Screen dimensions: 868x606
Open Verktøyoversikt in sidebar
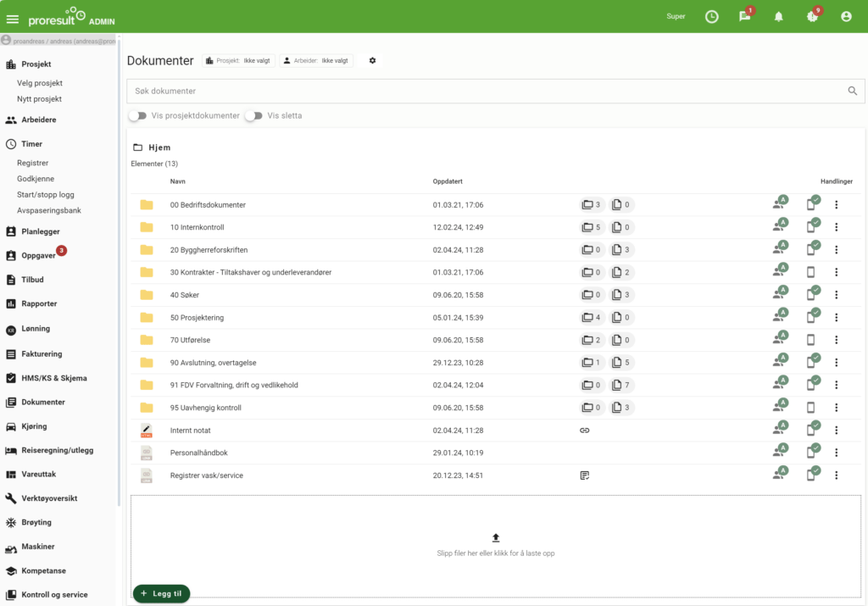click(49, 498)
